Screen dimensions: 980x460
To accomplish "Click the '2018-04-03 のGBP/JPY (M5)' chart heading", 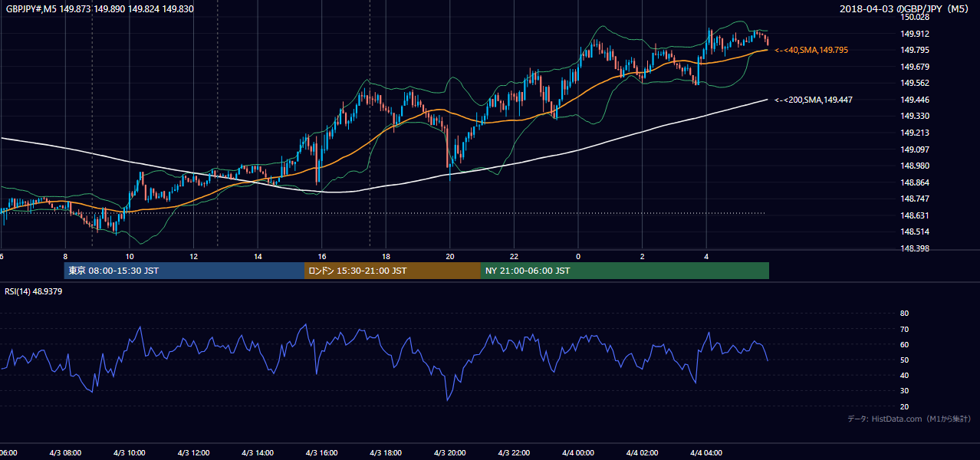I will tap(906, 9).
